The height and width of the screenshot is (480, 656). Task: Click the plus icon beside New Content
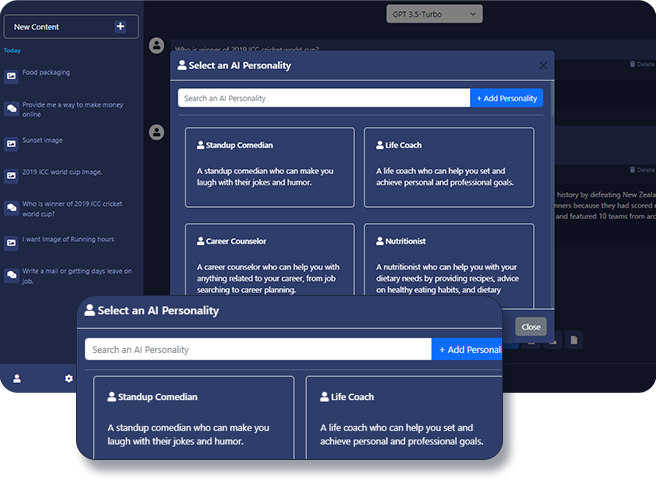[120, 26]
